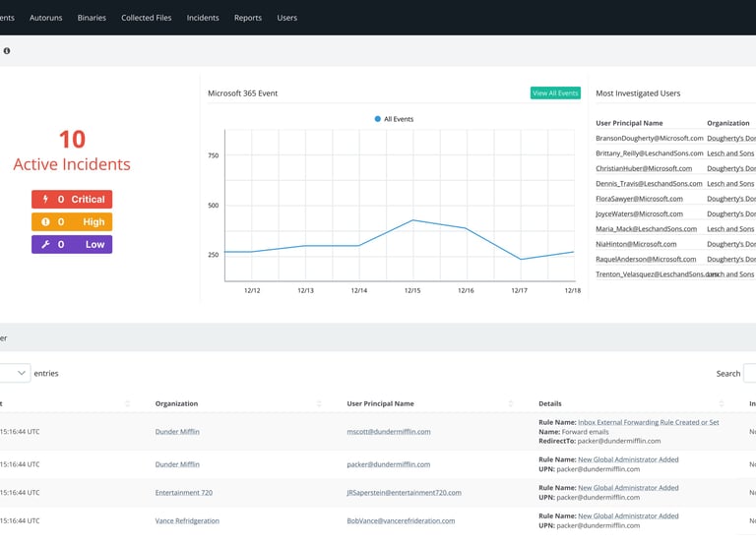Open the Reports menu

tap(248, 18)
